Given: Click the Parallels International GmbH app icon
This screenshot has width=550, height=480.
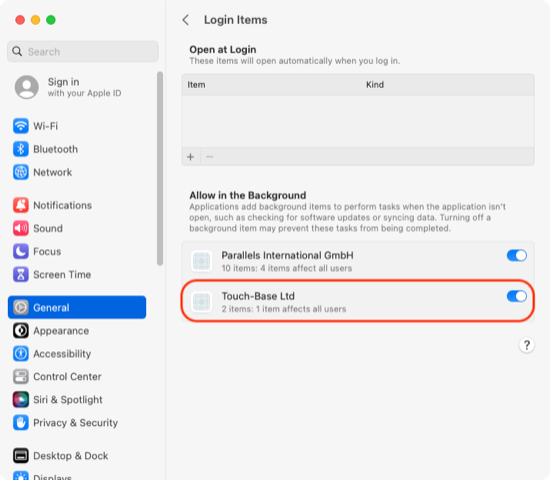Looking at the screenshot, I should [x=201, y=261].
